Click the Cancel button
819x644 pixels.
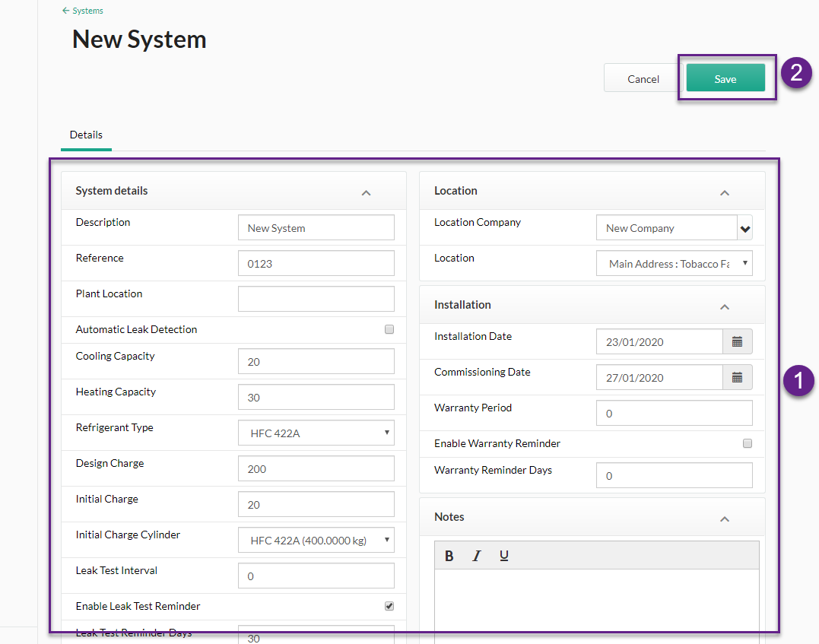(x=643, y=78)
